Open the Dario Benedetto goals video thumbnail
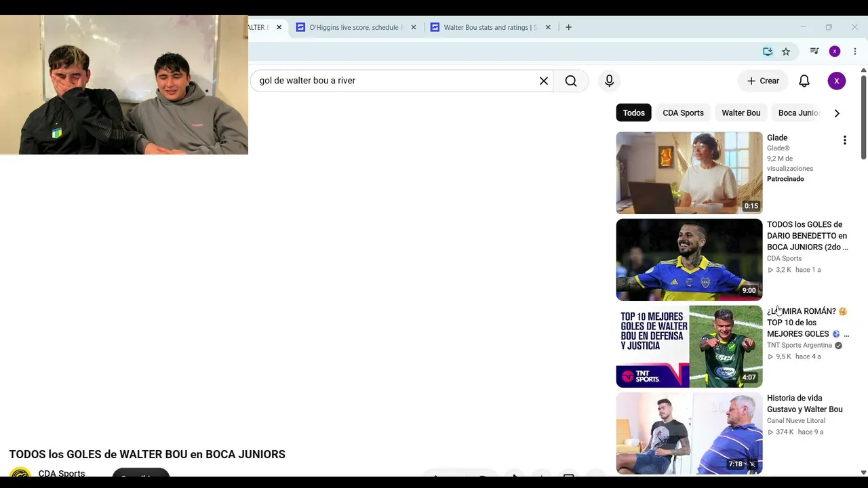The width and height of the screenshot is (868, 488). point(689,260)
